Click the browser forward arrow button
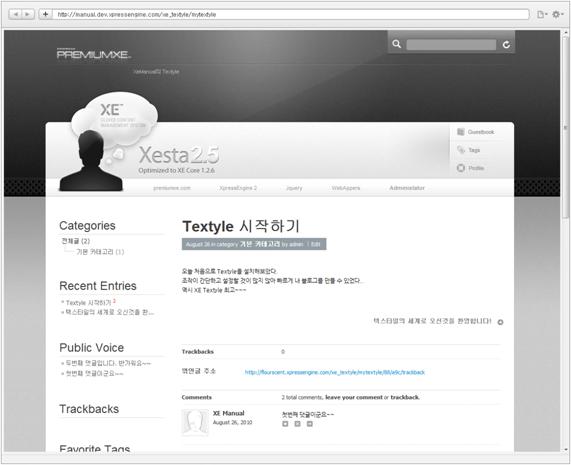The image size is (571, 465). tap(28, 14)
